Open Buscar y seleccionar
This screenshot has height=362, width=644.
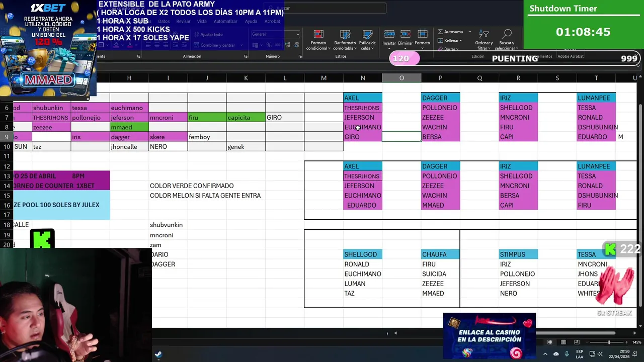(507, 39)
